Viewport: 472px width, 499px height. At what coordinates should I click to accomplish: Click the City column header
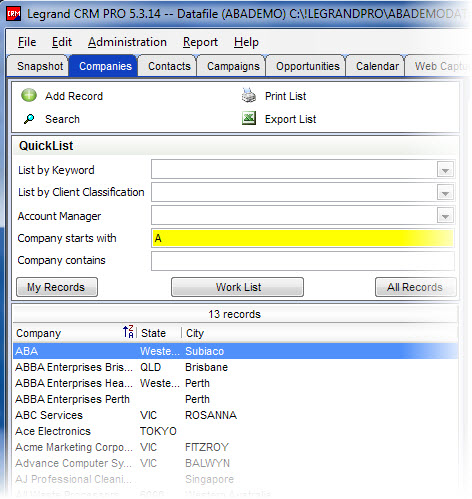pos(320,333)
